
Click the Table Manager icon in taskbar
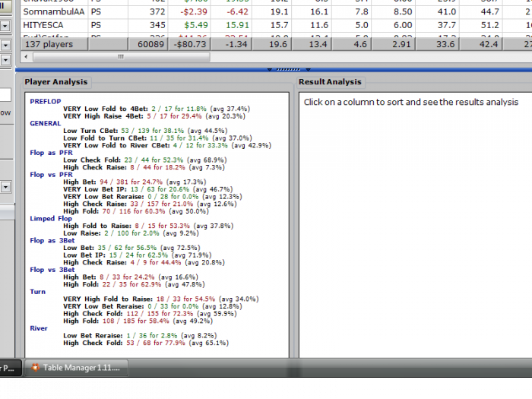coord(35,367)
